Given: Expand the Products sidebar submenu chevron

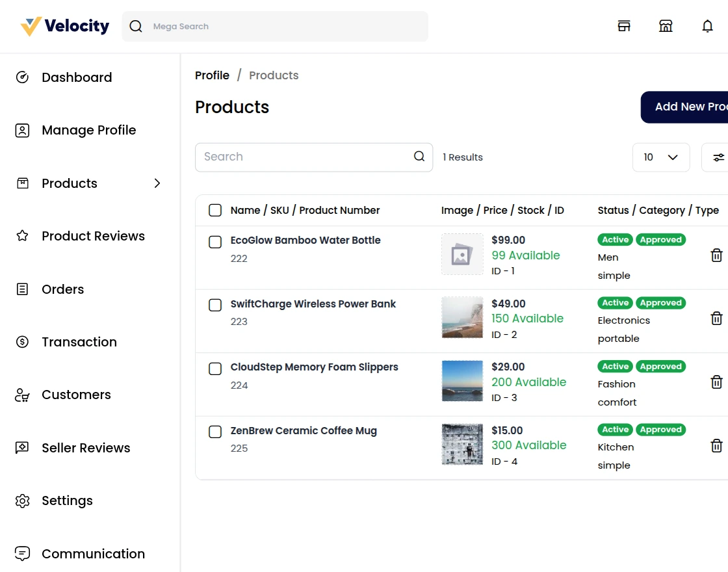Looking at the screenshot, I should click(157, 183).
